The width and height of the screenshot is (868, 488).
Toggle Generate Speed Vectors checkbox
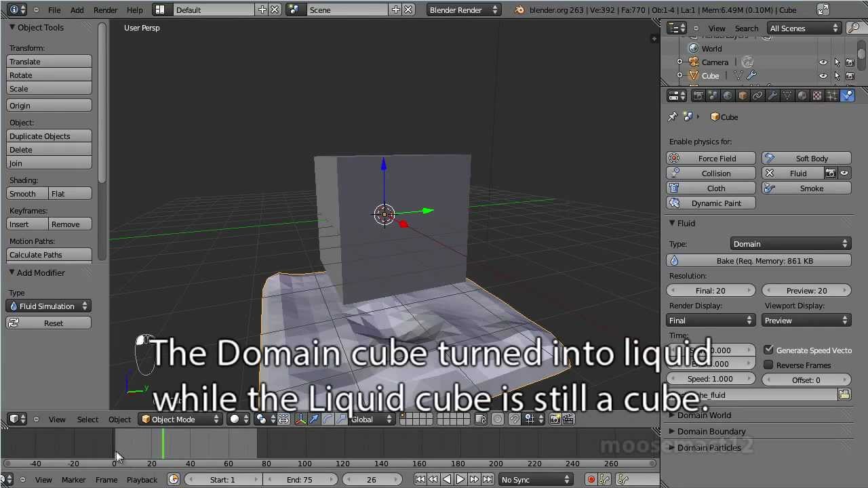click(768, 350)
